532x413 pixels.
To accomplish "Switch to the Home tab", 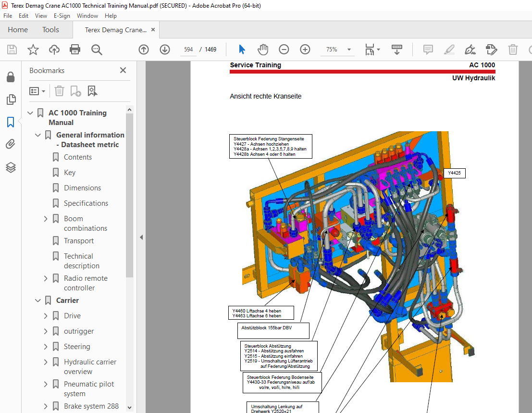I will click(18, 30).
